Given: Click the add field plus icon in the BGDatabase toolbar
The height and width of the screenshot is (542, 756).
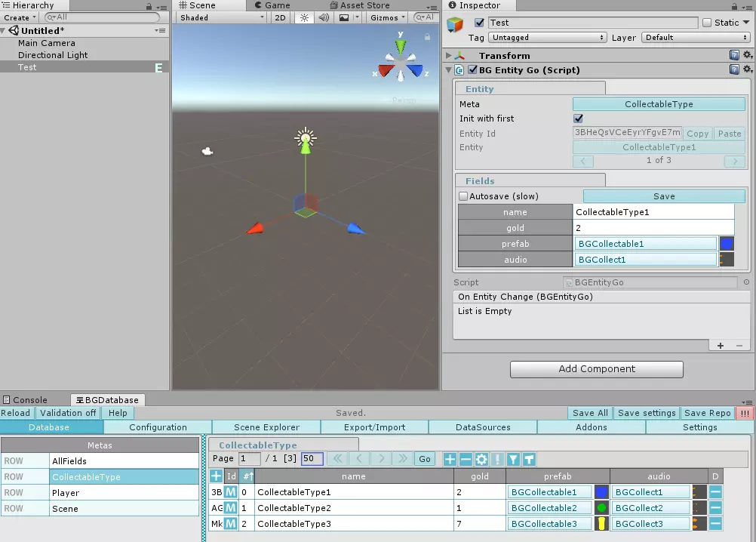Looking at the screenshot, I should [x=450, y=459].
